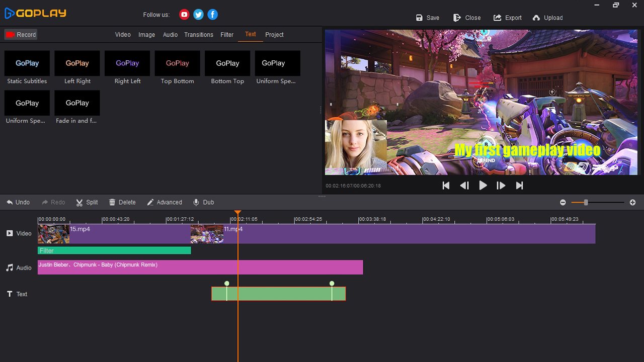The image size is (644, 362).
Task: Visit GoPlay's Twitter page
Action: (198, 14)
